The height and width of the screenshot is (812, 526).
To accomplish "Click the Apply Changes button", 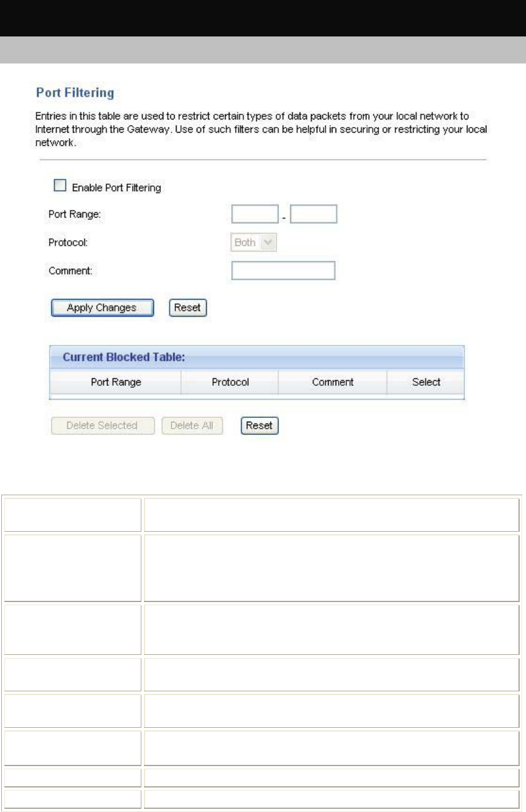I will (102, 308).
